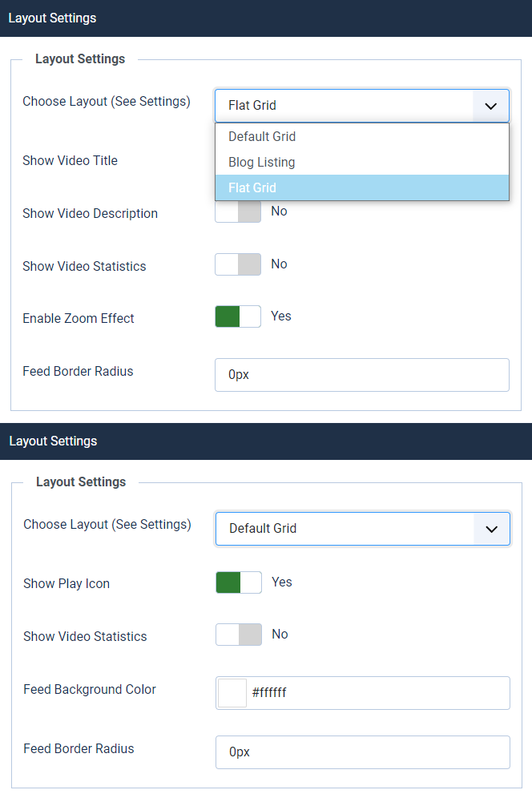Viewport: 532px width, 802px height.
Task: Click the upper Feed Border Radius field
Action: [x=362, y=375]
